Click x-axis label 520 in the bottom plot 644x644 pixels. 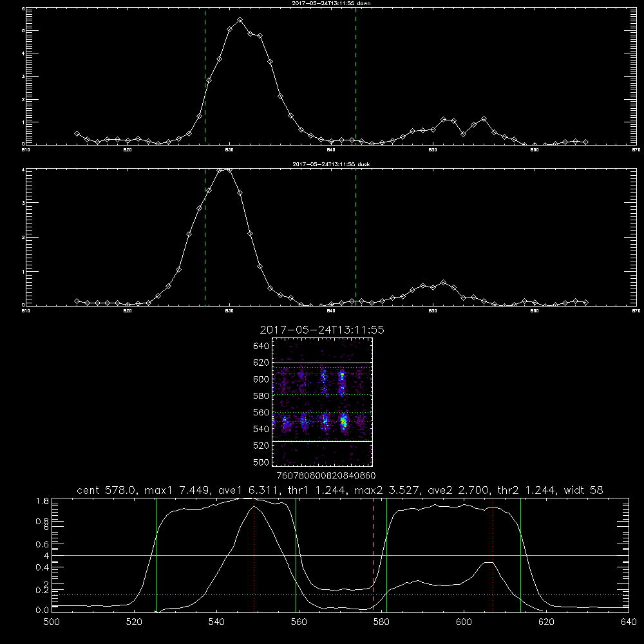point(134,622)
